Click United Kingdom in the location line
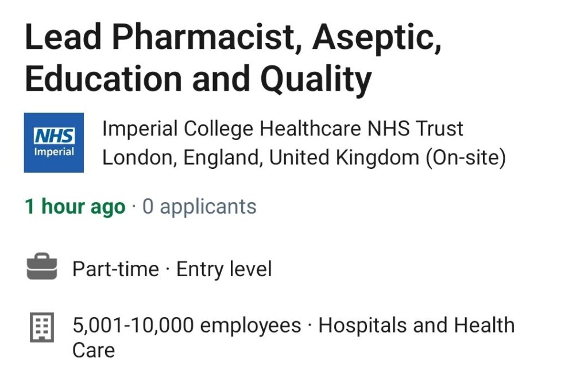The height and width of the screenshot is (371, 588). [x=344, y=157]
